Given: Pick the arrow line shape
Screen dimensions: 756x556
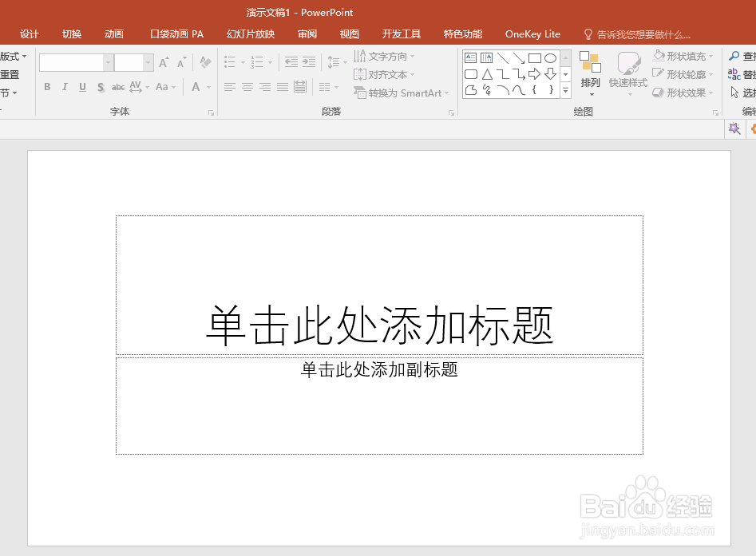Looking at the screenshot, I should point(519,58).
